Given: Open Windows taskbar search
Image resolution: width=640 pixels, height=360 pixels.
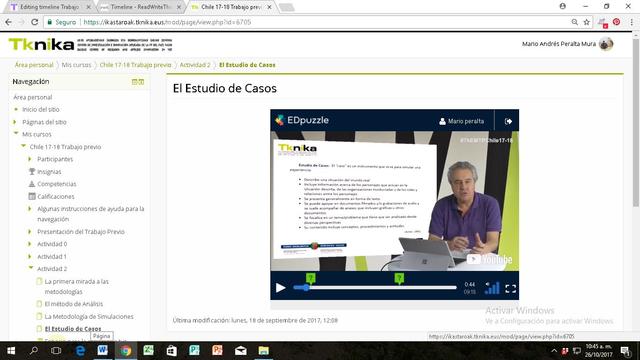Looking at the screenshot, I should (x=34, y=351).
